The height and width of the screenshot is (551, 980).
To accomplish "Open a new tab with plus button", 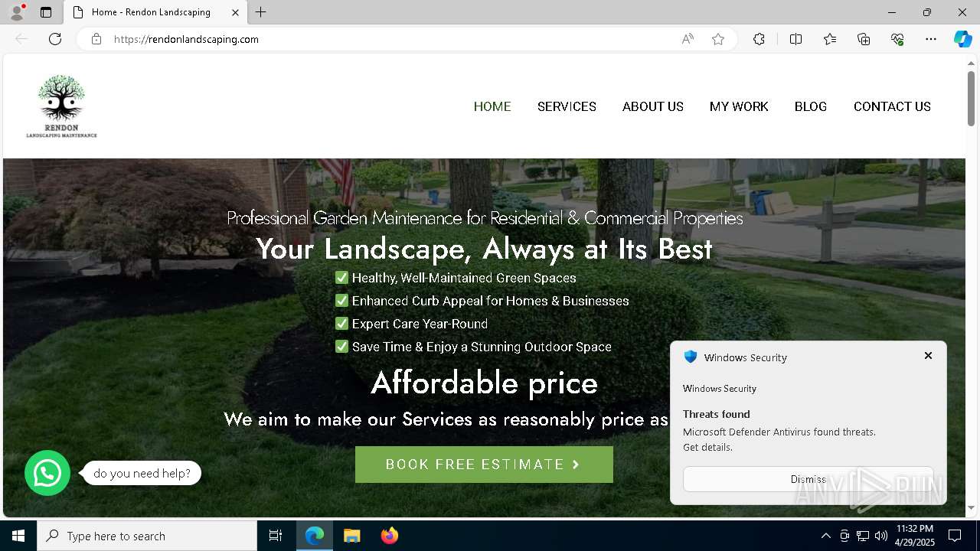I will click(x=261, y=12).
